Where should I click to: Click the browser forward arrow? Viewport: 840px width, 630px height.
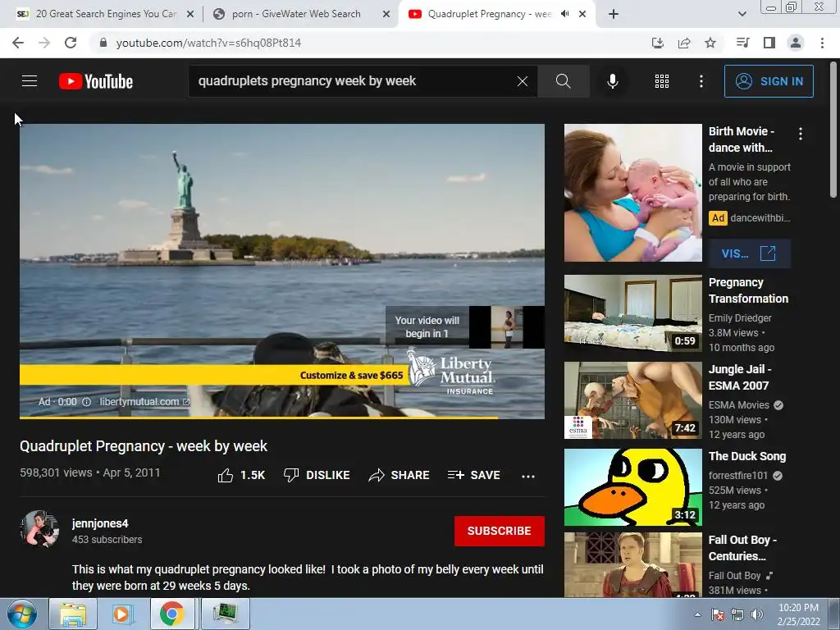click(44, 43)
